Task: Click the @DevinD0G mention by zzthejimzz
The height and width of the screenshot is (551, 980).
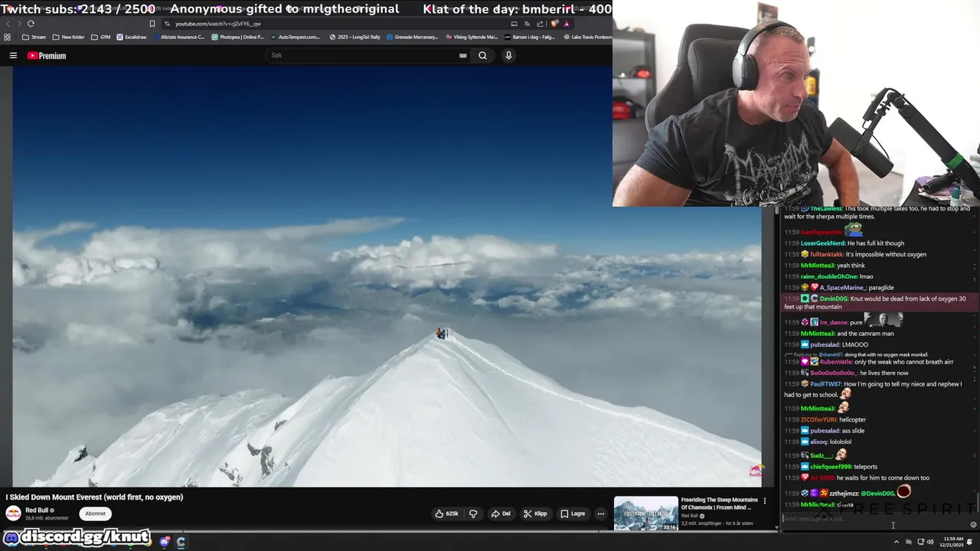Action: pyautogui.click(x=876, y=494)
